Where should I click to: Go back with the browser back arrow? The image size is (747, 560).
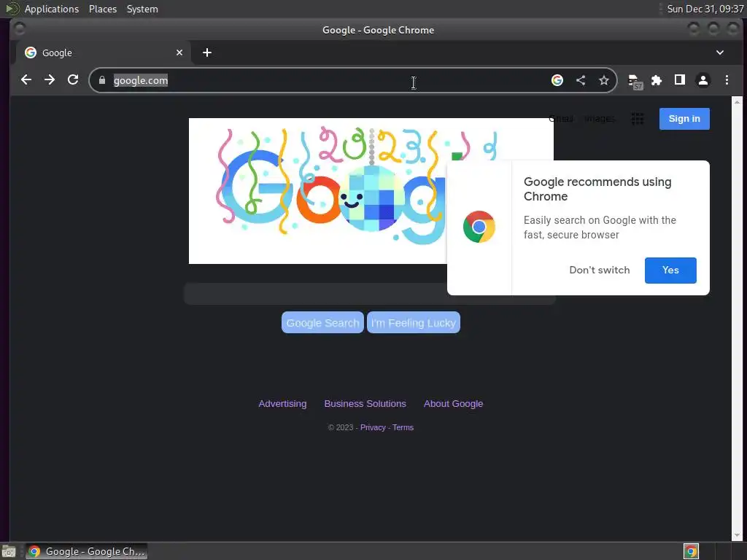tap(26, 80)
